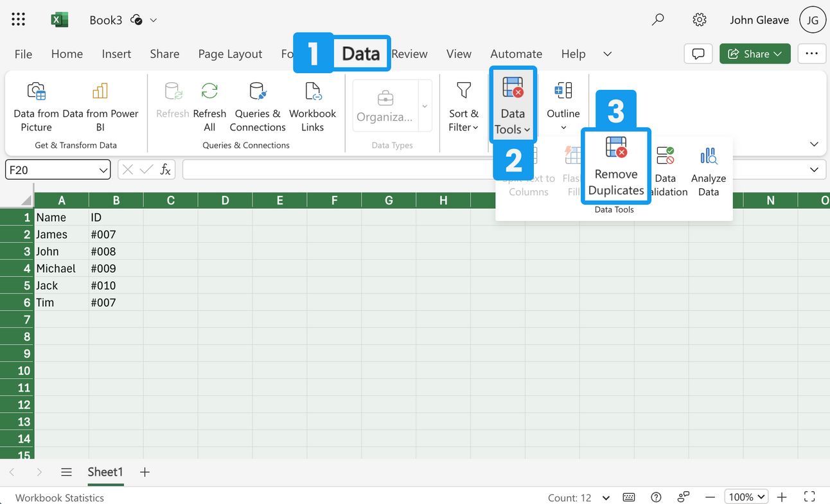Click the status bar keyboard icon
830x504 pixels.
point(629,497)
